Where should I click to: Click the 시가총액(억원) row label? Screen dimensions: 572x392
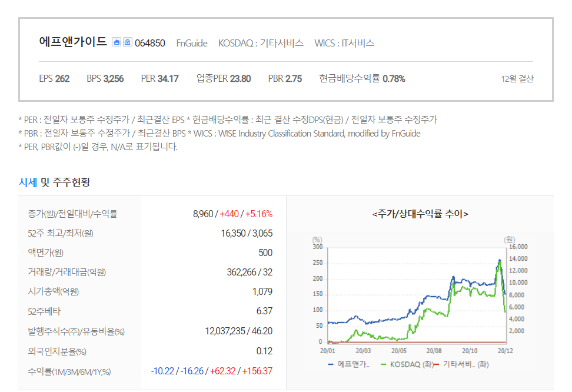[54, 291]
